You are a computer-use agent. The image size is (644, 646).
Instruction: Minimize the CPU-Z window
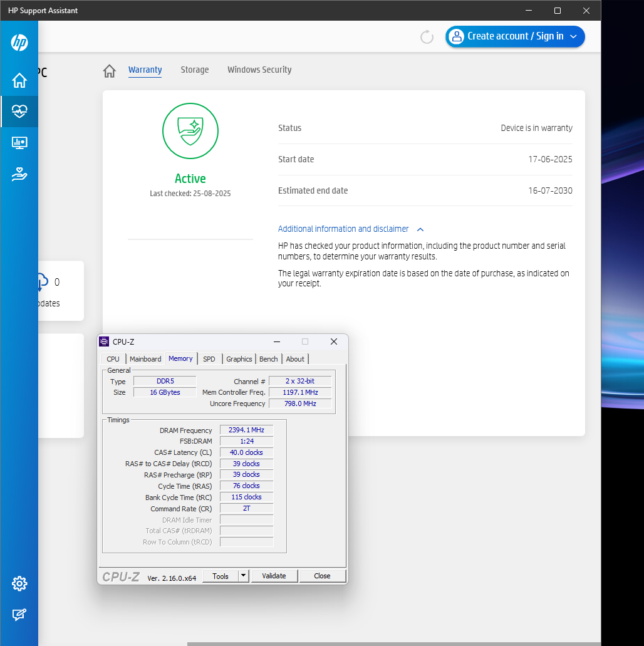[x=277, y=341]
